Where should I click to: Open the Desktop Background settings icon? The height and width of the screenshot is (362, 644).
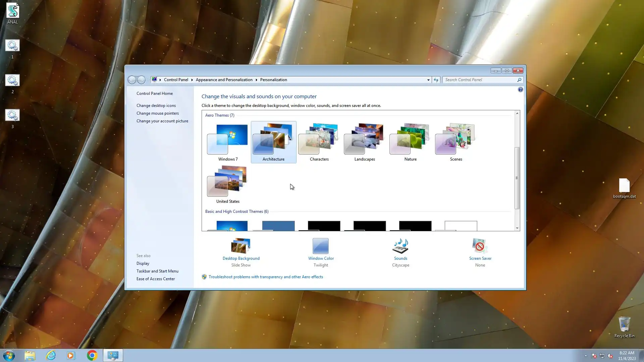pyautogui.click(x=241, y=246)
